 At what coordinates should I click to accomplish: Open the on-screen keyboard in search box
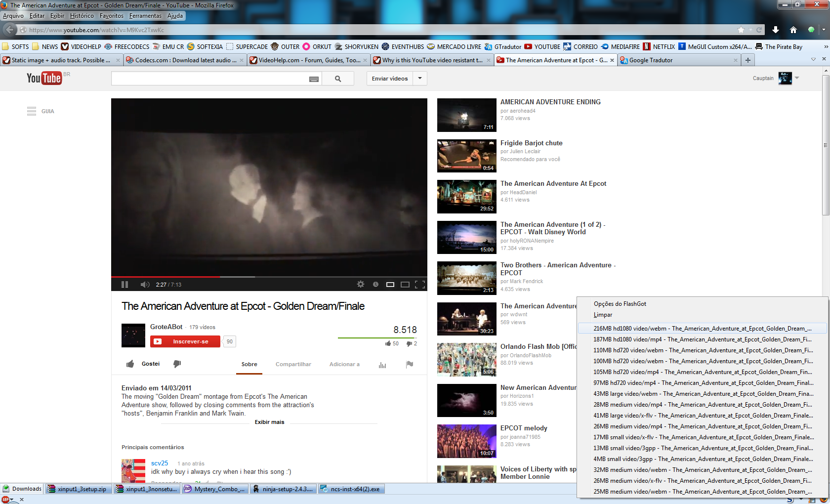[x=314, y=79]
